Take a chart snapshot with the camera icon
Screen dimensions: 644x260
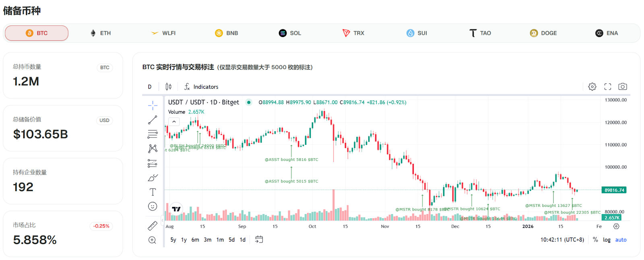[622, 86]
